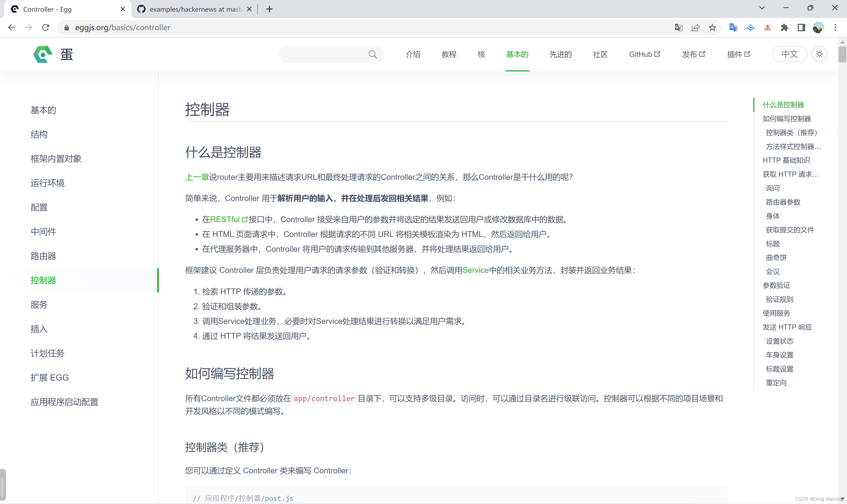Open the 发布 external link

pyautogui.click(x=693, y=54)
